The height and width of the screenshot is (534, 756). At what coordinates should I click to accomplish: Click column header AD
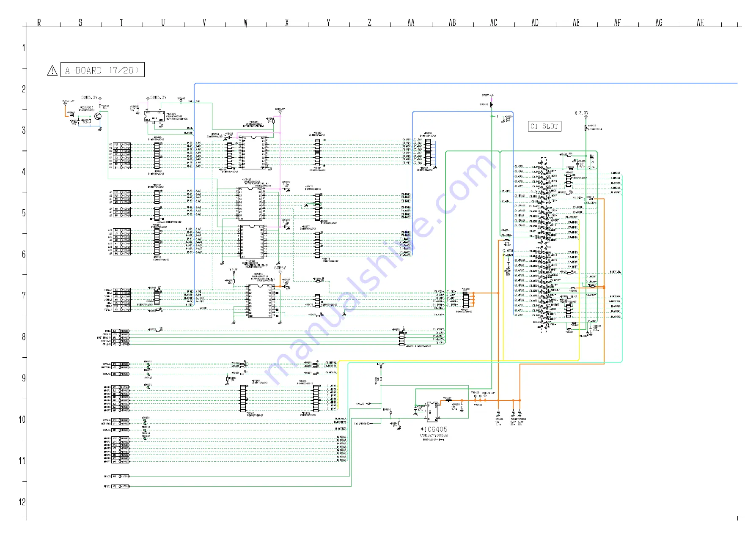point(535,23)
